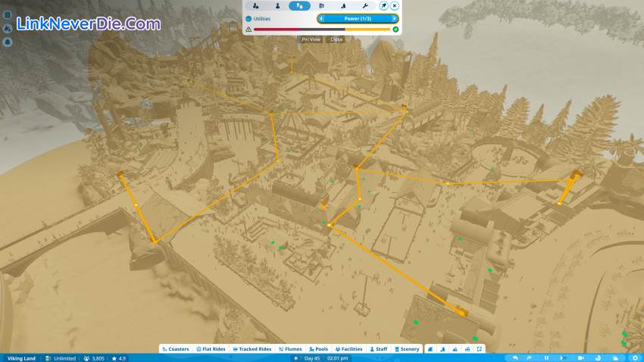Image resolution: width=644 pixels, height=362 pixels.
Task: Click the undo arrow in bottom bar
Action: pyautogui.click(x=515, y=357)
